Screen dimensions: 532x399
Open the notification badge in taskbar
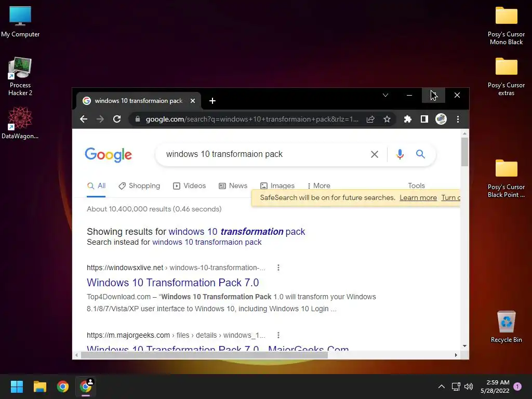point(517,387)
